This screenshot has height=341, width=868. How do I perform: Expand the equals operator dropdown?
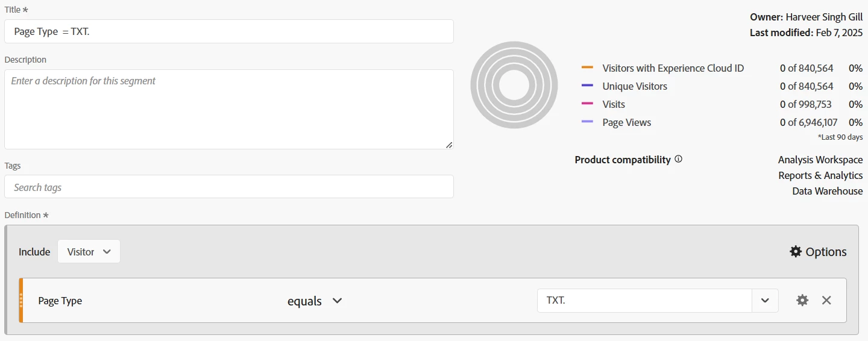click(x=315, y=301)
